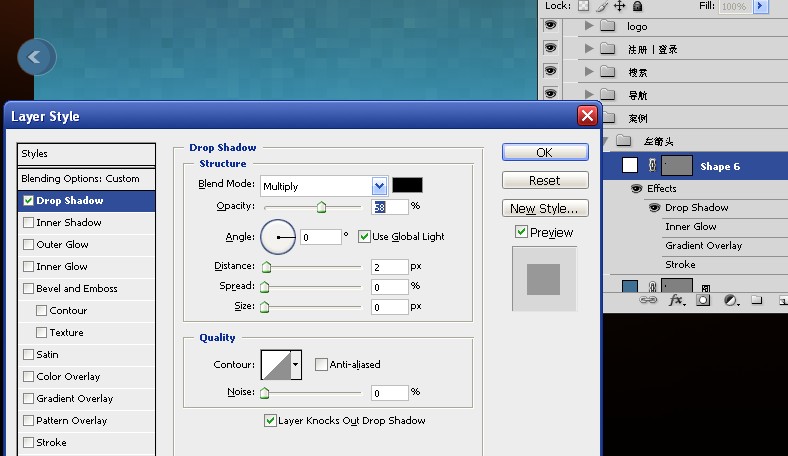Enable the Inner Shadow checkbox
788x456 pixels.
tap(29, 222)
